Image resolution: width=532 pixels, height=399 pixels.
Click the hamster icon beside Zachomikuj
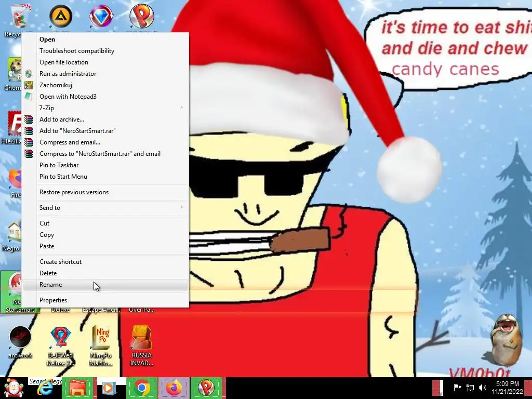click(29, 85)
